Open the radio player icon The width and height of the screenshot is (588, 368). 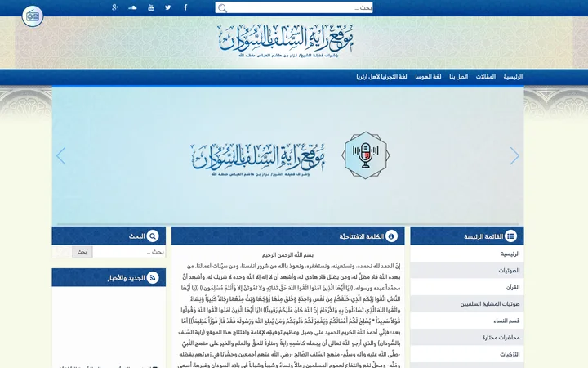click(33, 16)
